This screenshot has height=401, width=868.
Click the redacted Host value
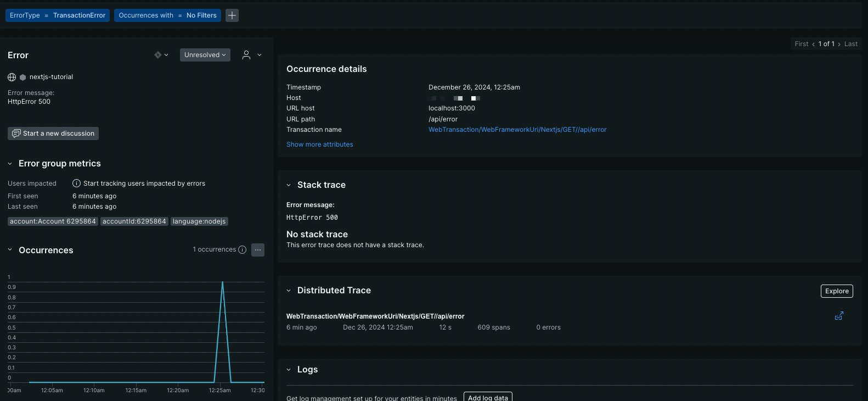tap(455, 98)
